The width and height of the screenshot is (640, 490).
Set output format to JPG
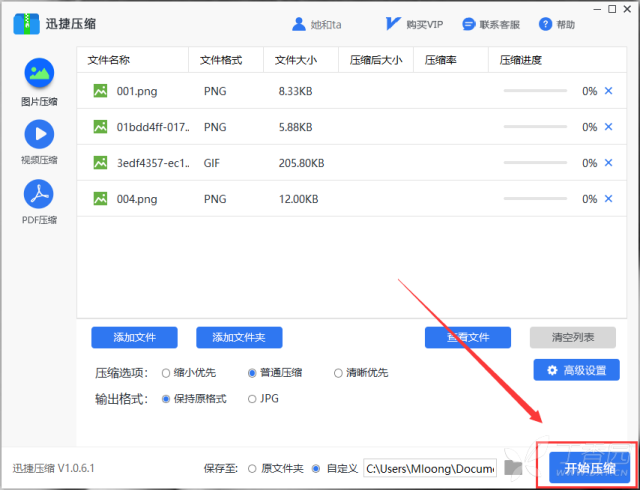point(252,399)
